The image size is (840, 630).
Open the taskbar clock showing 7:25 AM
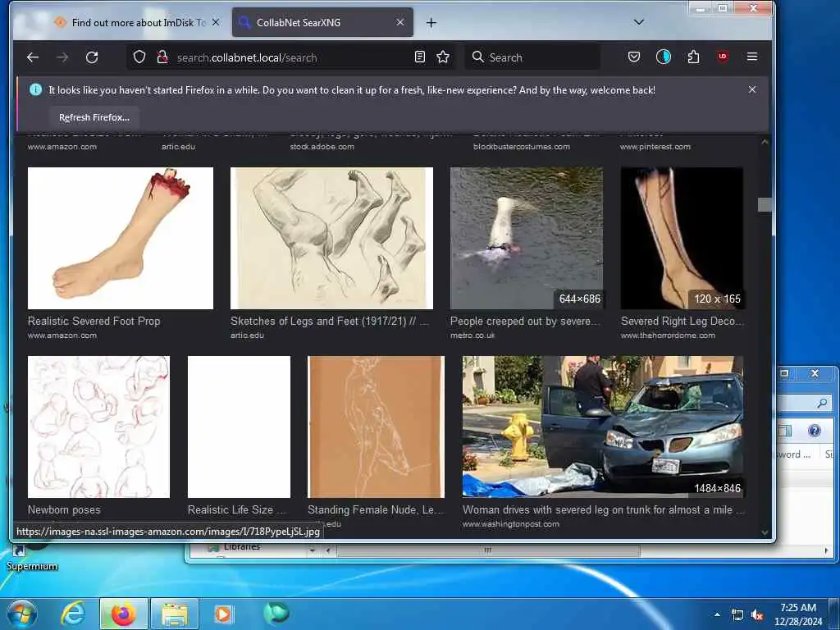pyautogui.click(x=798, y=614)
